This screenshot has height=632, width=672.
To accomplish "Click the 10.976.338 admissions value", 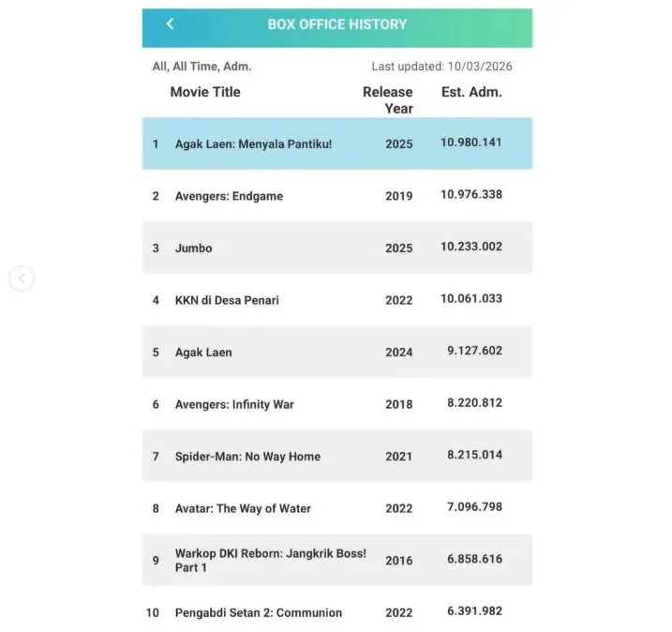I will [x=471, y=195].
